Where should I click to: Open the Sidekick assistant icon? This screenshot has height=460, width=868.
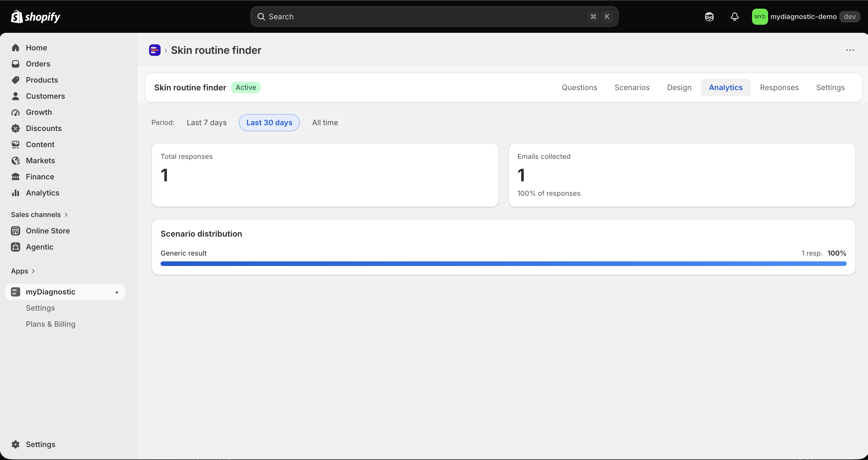click(x=709, y=16)
